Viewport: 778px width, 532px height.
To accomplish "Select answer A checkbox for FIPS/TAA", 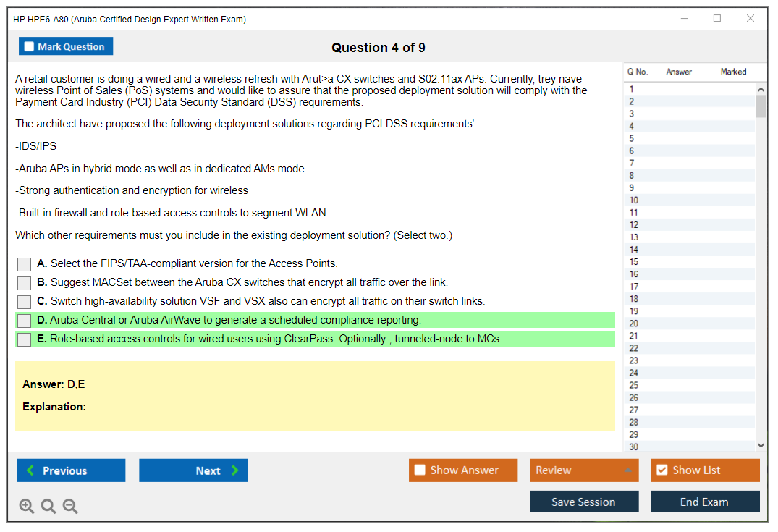I will pyautogui.click(x=25, y=264).
